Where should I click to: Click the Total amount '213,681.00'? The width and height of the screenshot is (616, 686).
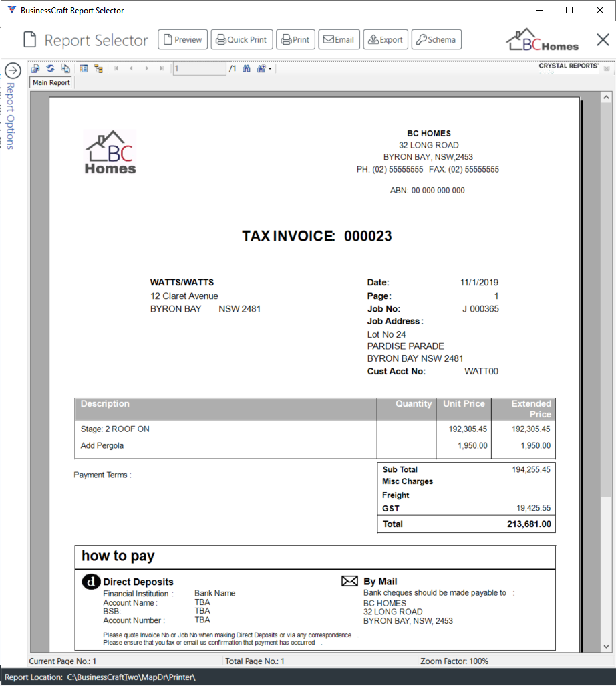tap(529, 524)
